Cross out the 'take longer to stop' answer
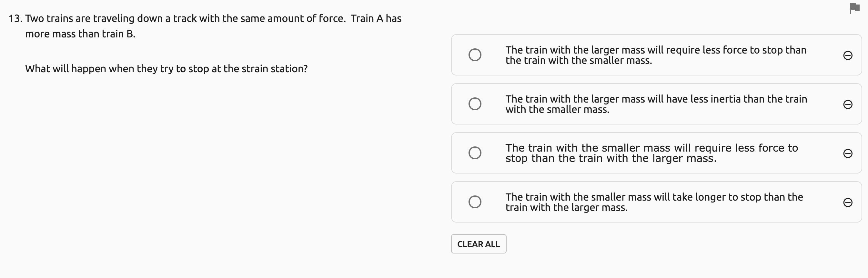Image resolution: width=868 pixels, height=278 pixels. point(847,202)
